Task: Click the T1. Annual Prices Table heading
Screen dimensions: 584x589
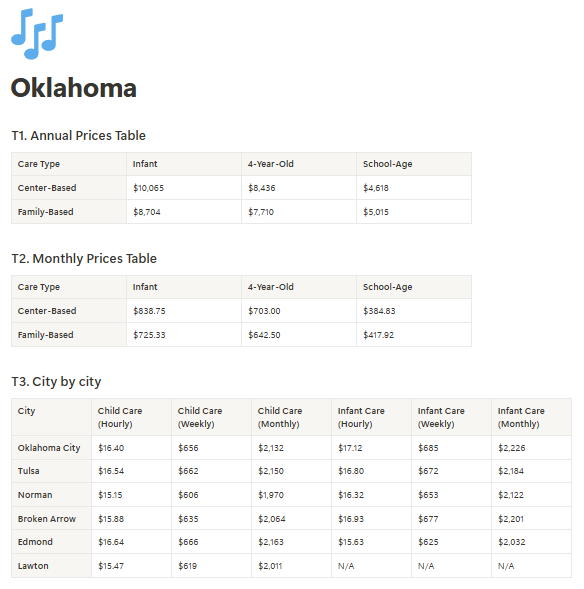Action: (78, 136)
